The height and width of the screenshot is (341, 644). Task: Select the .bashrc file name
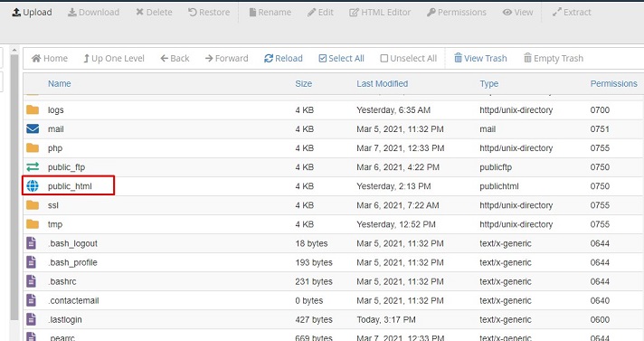62,281
